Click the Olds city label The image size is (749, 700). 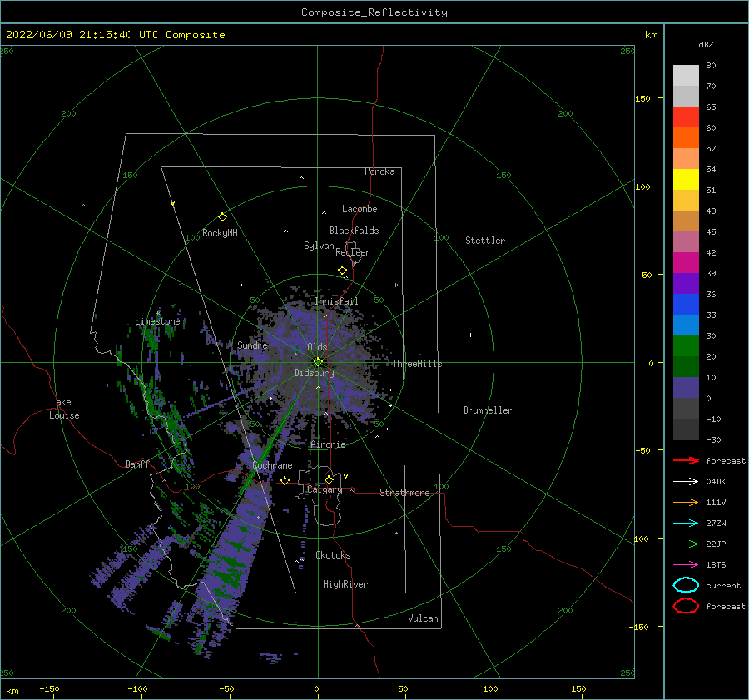317,347
